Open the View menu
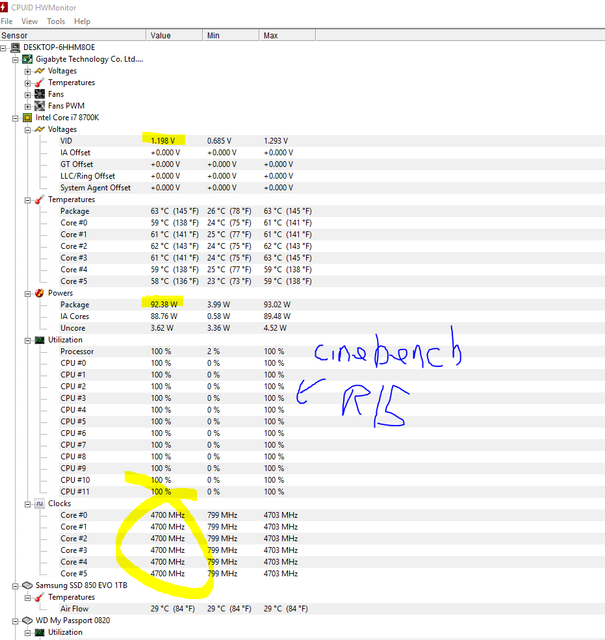The width and height of the screenshot is (605, 640). [x=29, y=21]
